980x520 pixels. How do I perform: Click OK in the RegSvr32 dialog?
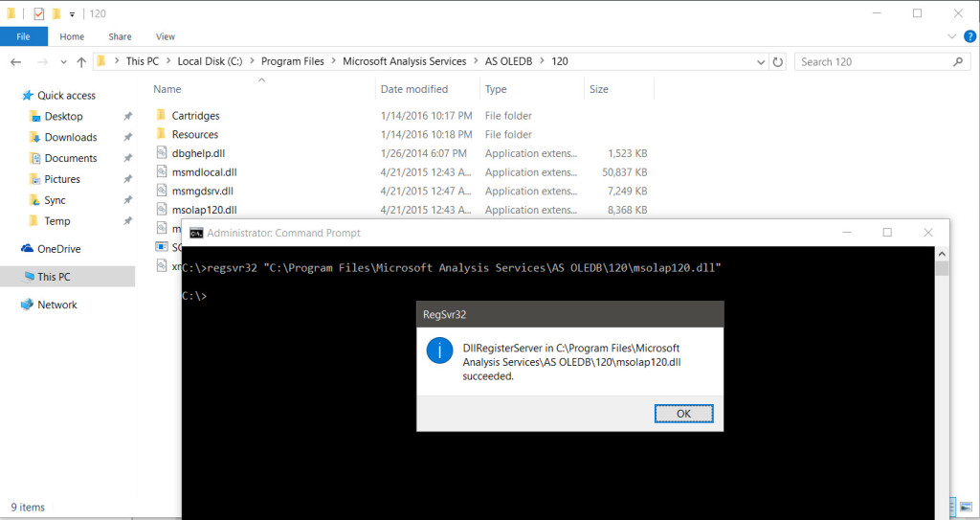[x=683, y=414]
